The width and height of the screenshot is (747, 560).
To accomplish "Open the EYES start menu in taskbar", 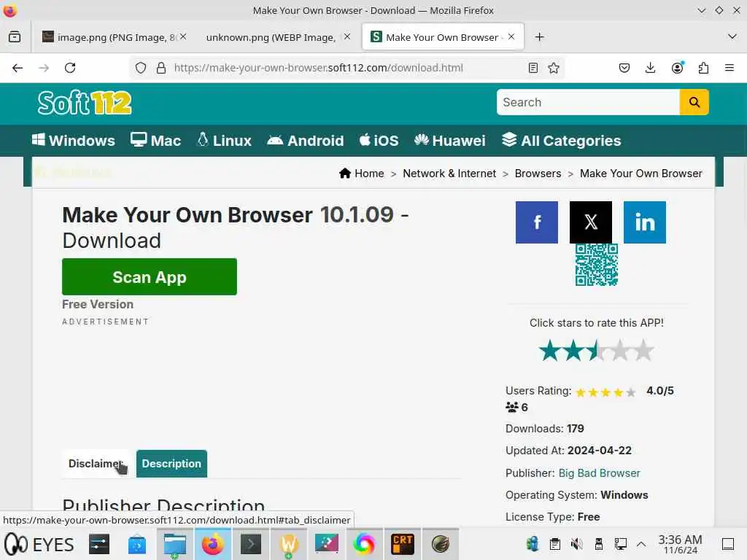I will click(39, 544).
